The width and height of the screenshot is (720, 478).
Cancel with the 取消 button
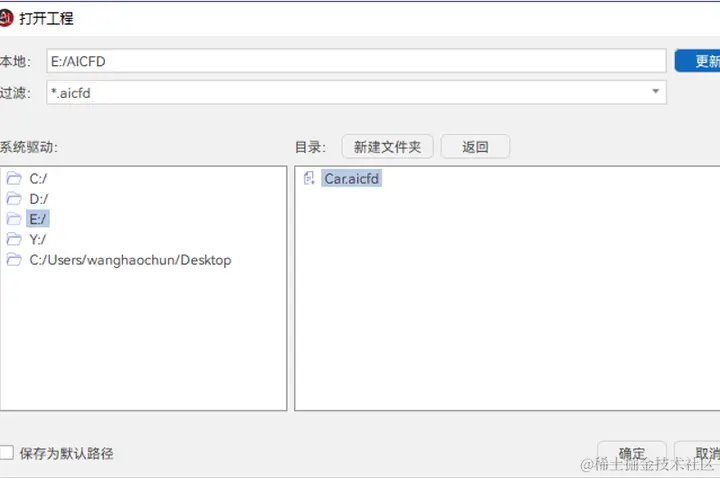point(698,454)
